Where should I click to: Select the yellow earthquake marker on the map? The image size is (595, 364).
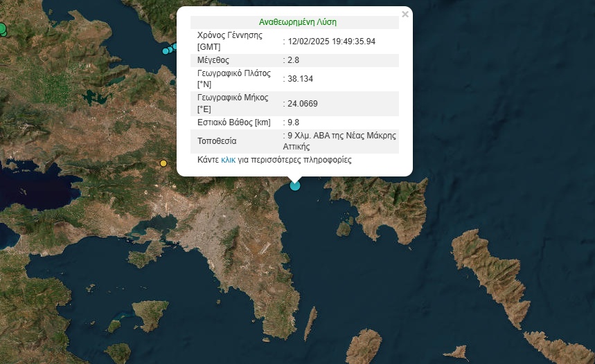163,163
